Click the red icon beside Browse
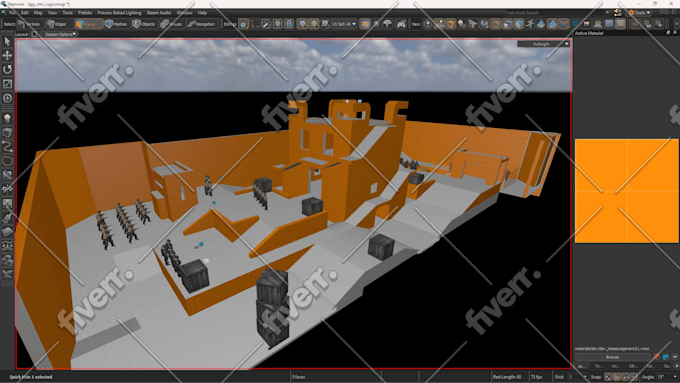680x383 pixels. [x=657, y=357]
